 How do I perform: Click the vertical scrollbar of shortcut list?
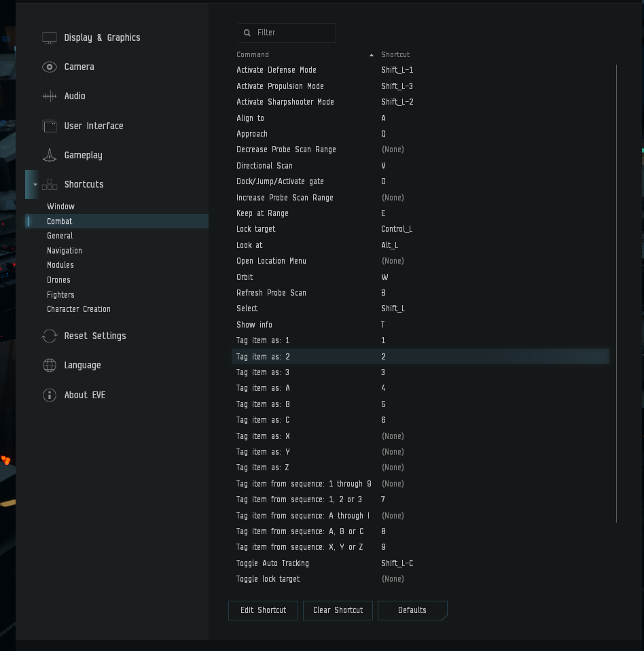pyautogui.click(x=616, y=293)
